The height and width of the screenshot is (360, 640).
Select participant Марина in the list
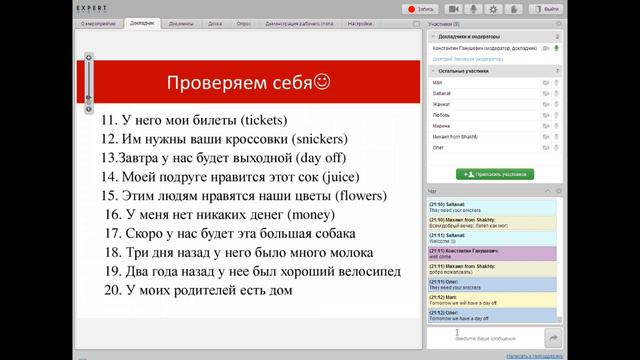point(441,126)
